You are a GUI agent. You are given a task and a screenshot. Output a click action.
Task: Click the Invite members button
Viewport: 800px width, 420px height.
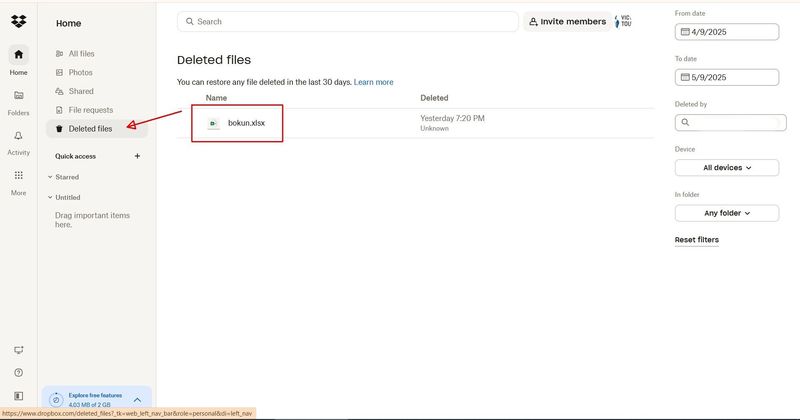[x=567, y=21]
